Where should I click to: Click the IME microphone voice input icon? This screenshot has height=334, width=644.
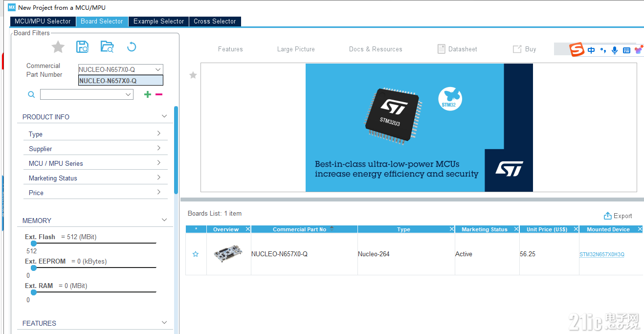coord(615,50)
